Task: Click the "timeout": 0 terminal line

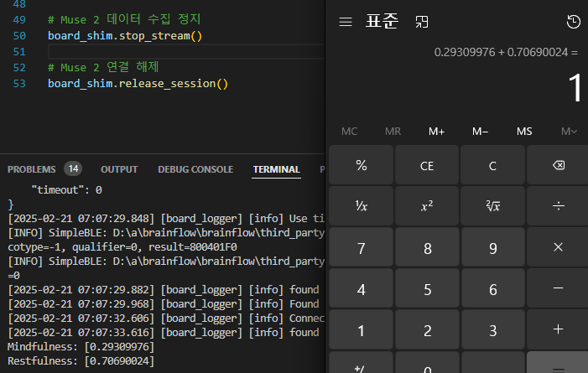Action: (x=67, y=190)
